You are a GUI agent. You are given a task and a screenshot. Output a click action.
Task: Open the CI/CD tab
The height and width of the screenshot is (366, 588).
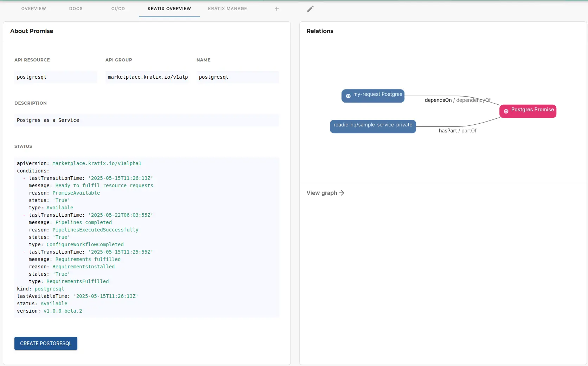pyautogui.click(x=118, y=8)
